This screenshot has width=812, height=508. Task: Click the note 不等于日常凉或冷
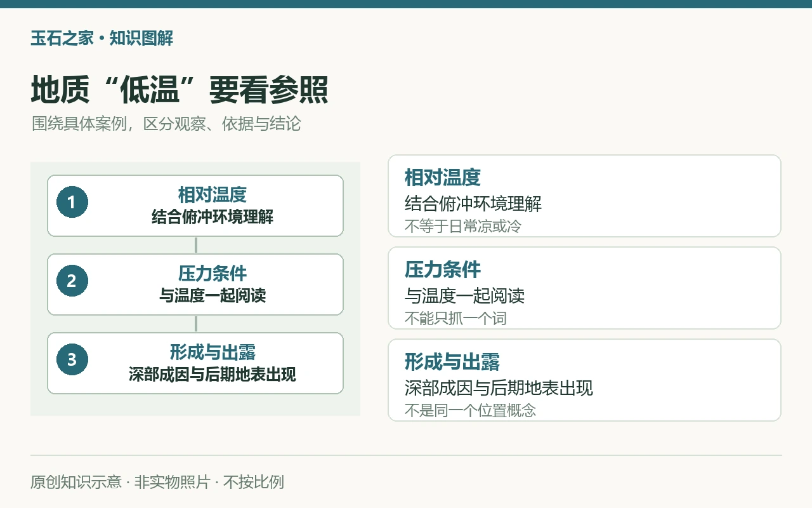(x=463, y=226)
